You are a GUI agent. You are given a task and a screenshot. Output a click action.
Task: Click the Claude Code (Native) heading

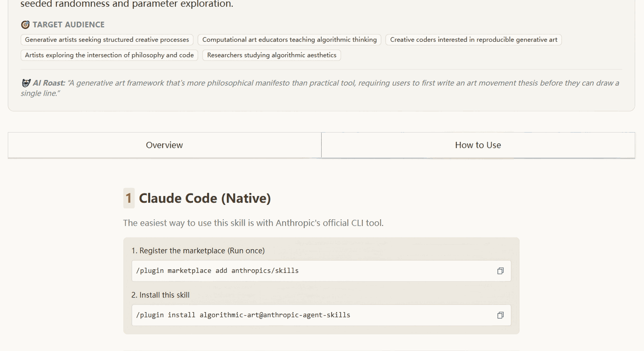coord(205,199)
